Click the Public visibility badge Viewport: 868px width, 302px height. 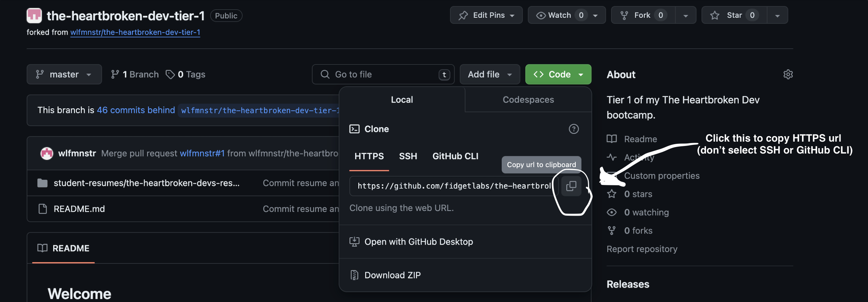point(226,16)
